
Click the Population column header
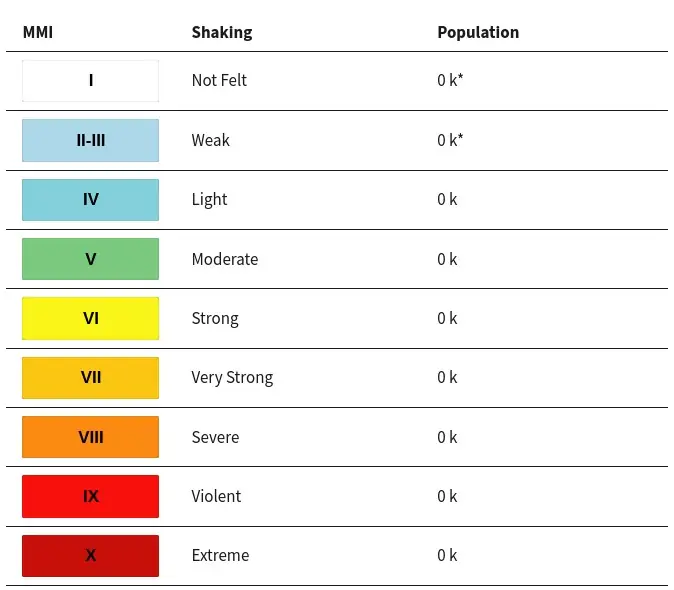(x=478, y=33)
